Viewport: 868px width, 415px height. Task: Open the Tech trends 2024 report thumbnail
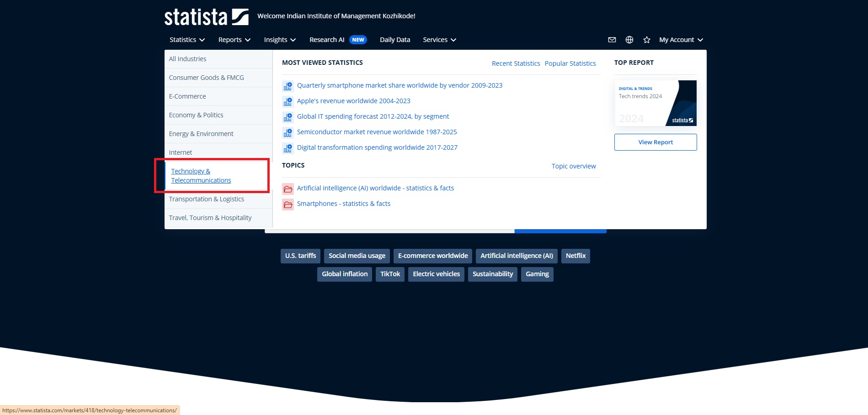(655, 103)
